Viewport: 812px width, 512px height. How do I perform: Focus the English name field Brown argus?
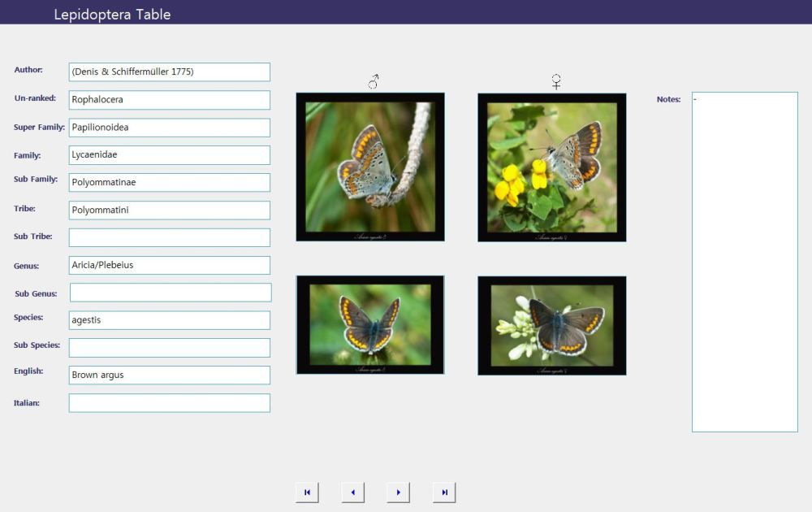pyautogui.click(x=169, y=375)
